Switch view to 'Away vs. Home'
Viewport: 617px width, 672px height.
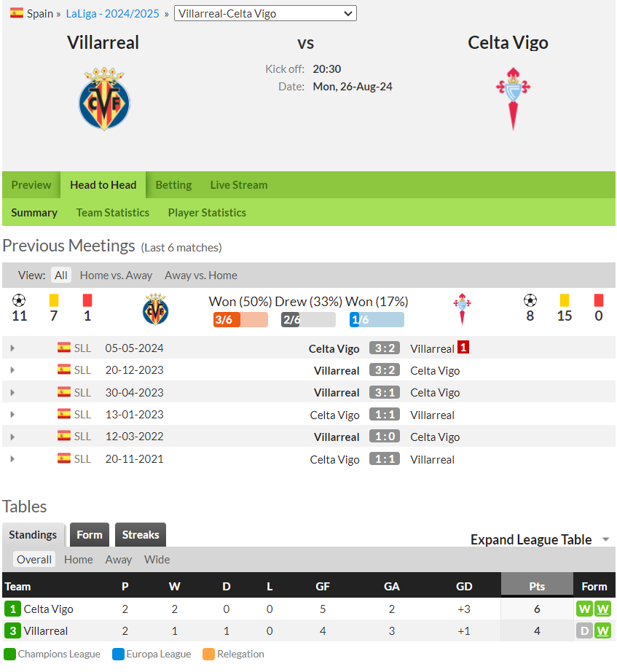click(x=200, y=276)
